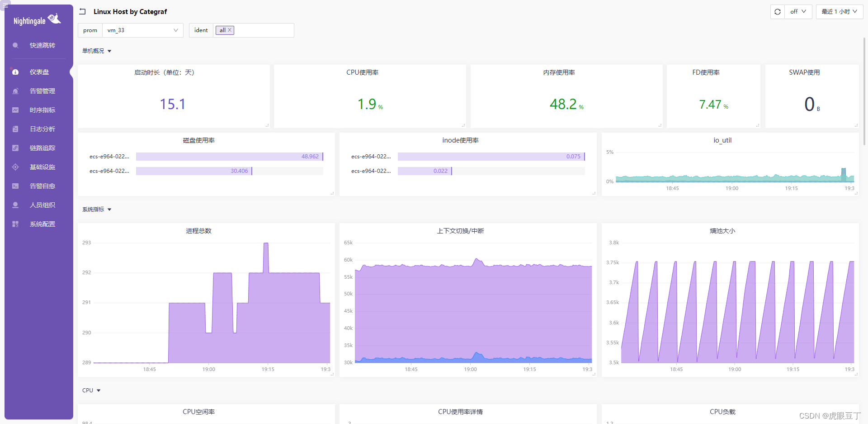The image size is (868, 424).
Task: Open the 仪表盘 menu item
Action: 39,72
